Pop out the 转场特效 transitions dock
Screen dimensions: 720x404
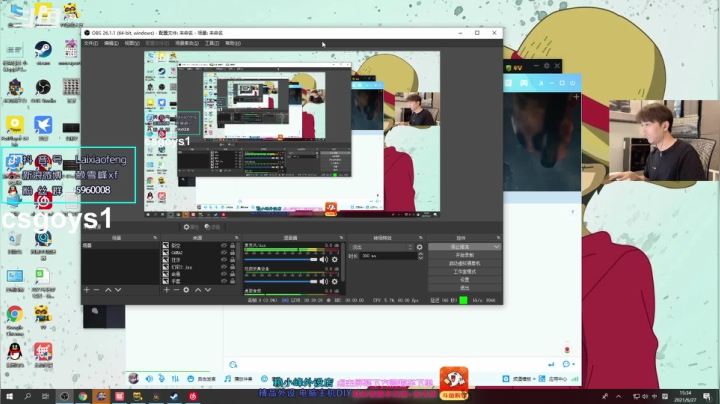[421, 238]
